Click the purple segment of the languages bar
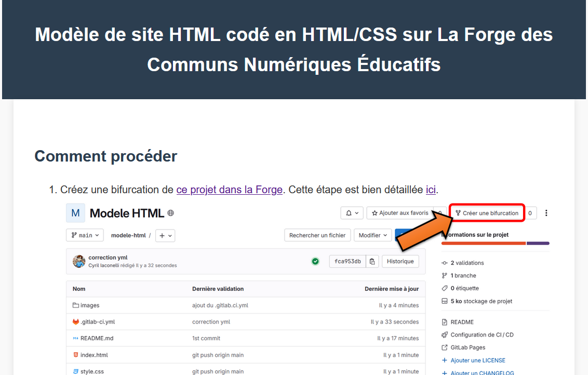This screenshot has height=375, width=588. (x=538, y=244)
